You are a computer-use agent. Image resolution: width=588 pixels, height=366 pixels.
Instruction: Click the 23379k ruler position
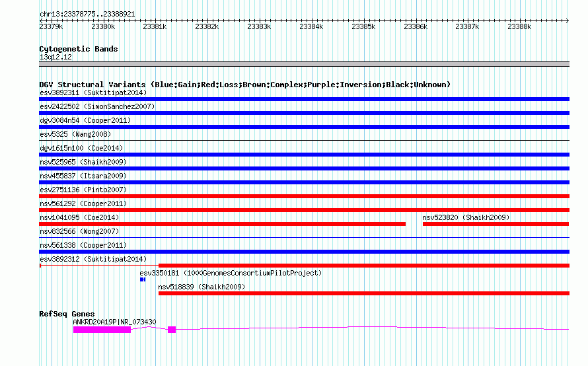tap(51, 26)
